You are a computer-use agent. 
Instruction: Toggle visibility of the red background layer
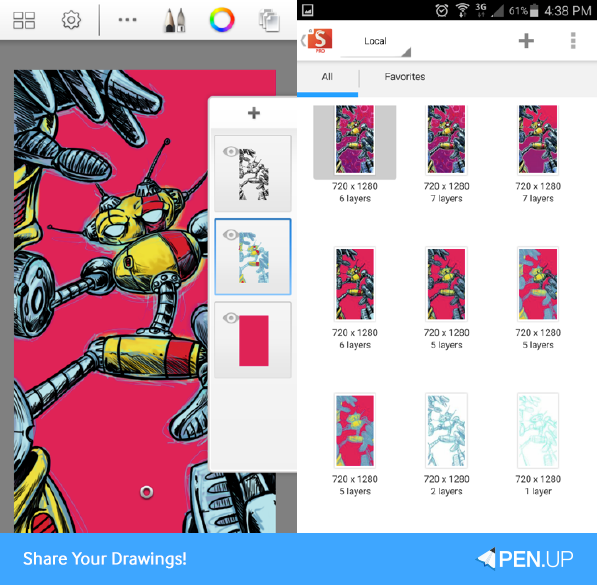(x=230, y=318)
